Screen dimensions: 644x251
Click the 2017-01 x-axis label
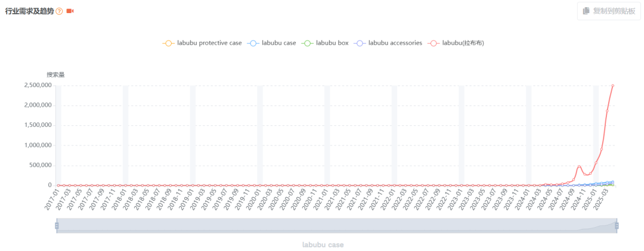52,199
